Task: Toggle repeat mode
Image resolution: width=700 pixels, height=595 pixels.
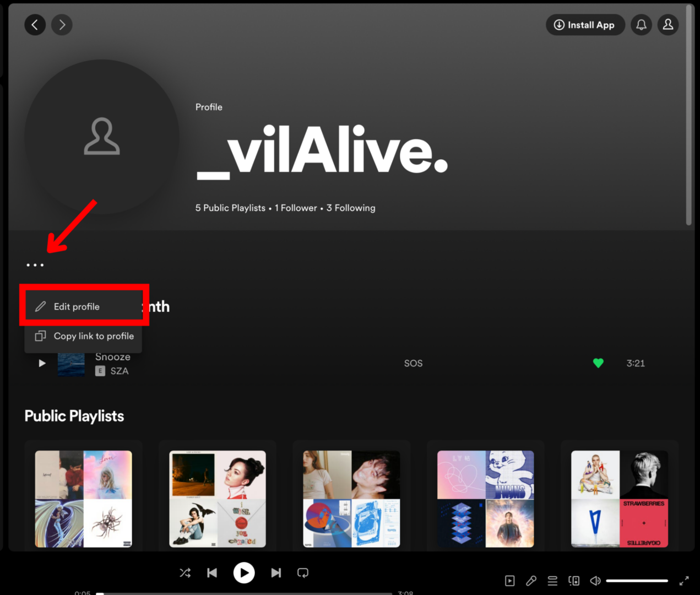Action: [303, 573]
